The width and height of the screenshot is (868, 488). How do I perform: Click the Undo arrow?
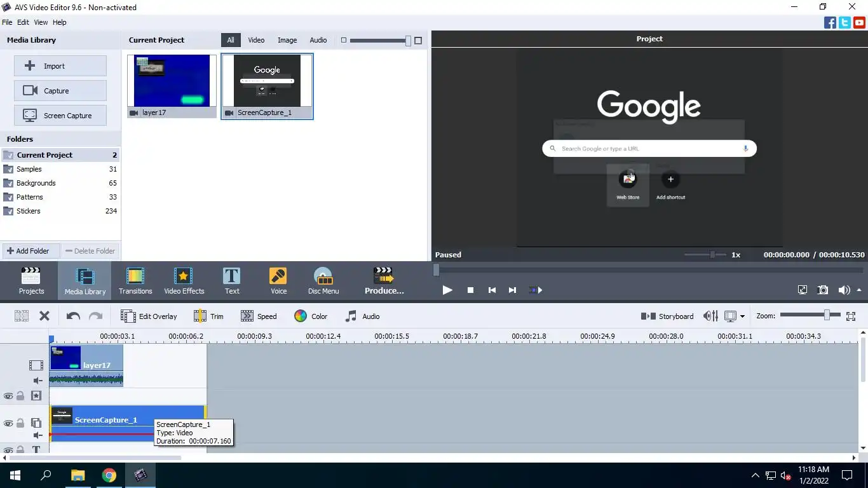[x=73, y=316]
